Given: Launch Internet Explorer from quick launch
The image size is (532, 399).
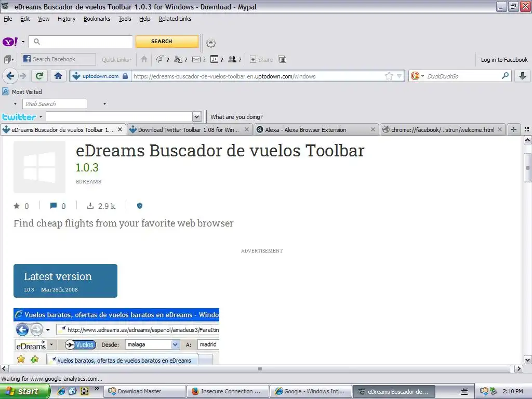Looking at the screenshot, I should tap(61, 391).
